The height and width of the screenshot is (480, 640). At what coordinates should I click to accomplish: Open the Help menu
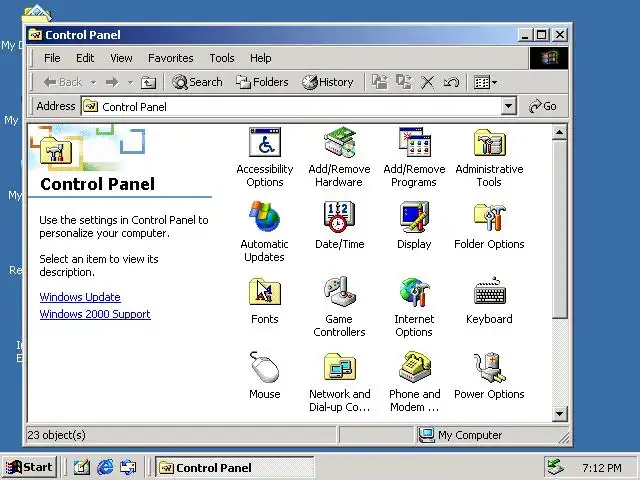tap(260, 58)
